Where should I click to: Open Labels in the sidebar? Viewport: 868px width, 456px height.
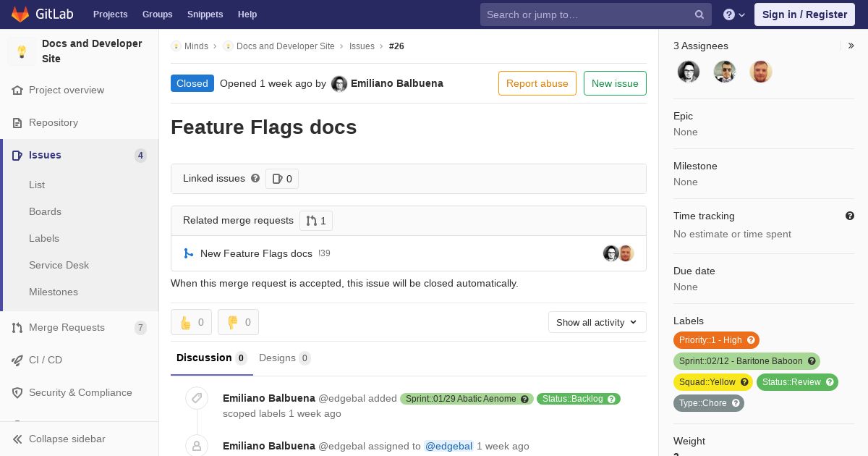[44, 239]
